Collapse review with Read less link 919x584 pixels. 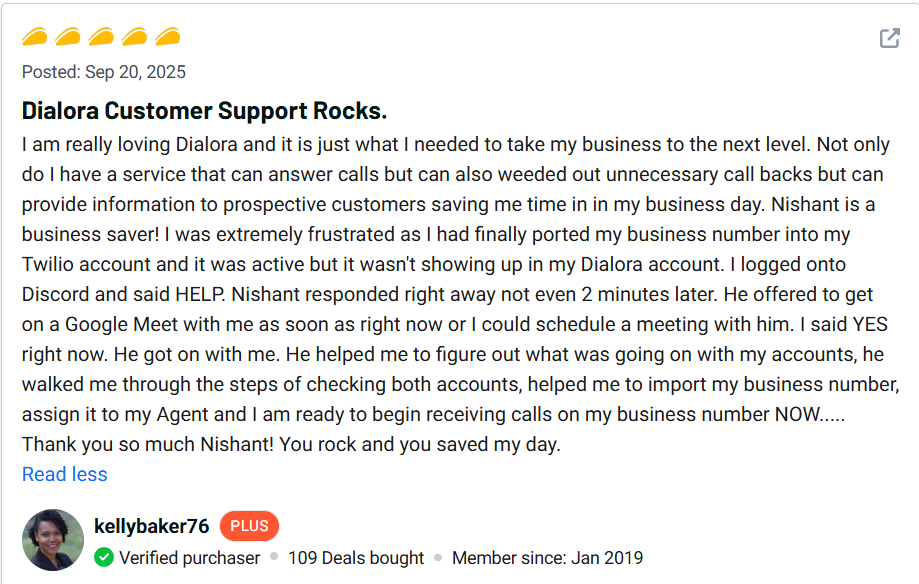tap(64, 475)
